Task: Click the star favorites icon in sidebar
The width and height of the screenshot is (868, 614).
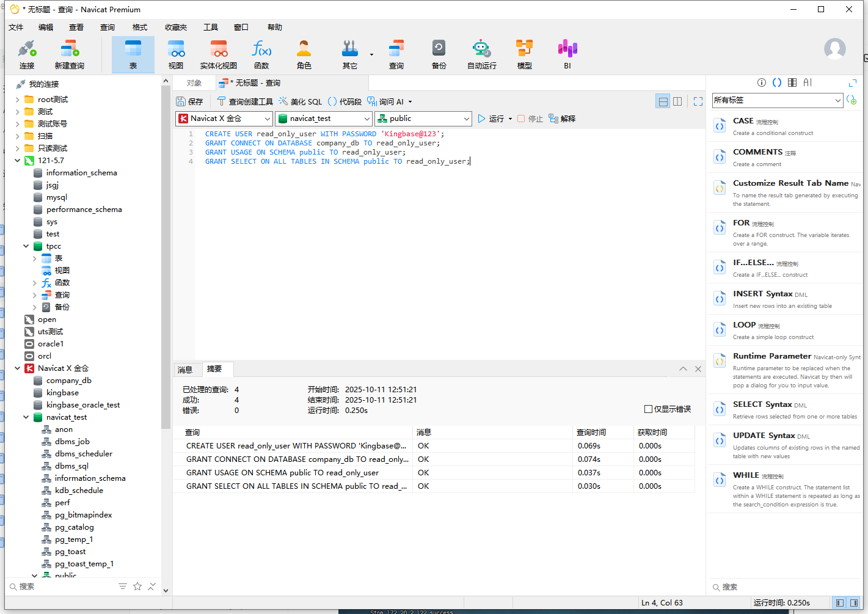Action: tap(137, 587)
